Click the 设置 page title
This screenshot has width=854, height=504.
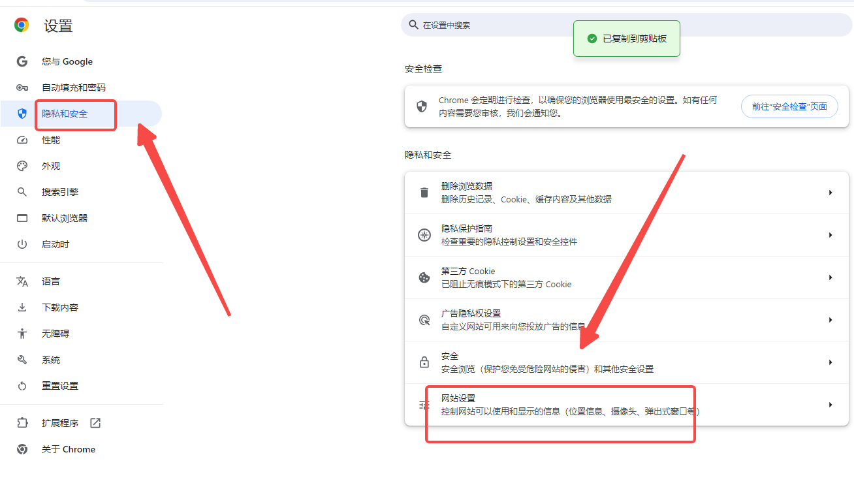[x=58, y=26]
